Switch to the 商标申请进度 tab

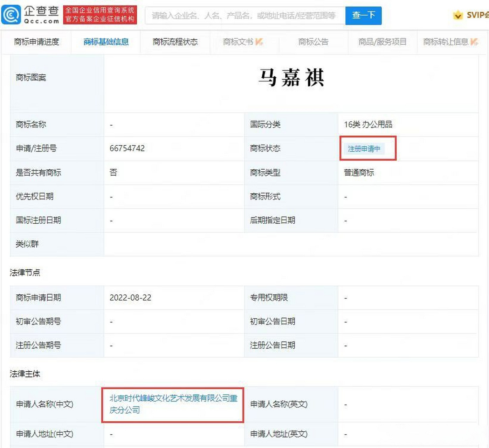[x=36, y=42]
